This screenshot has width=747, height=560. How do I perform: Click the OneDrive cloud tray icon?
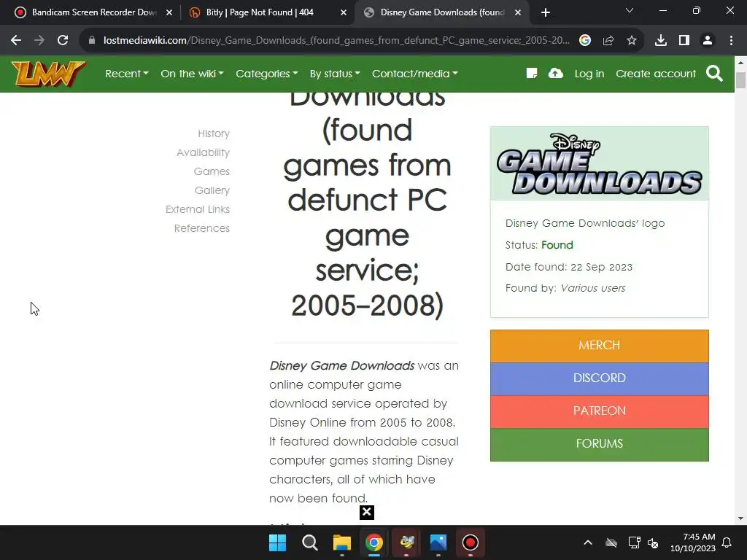click(611, 542)
